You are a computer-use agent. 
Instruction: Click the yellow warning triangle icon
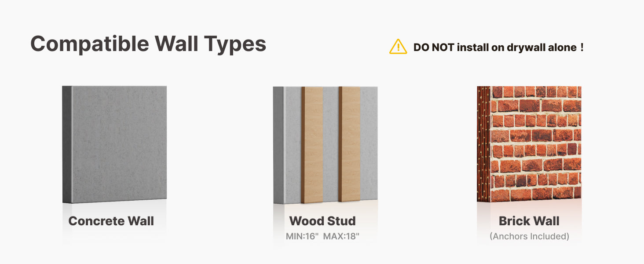tap(398, 47)
